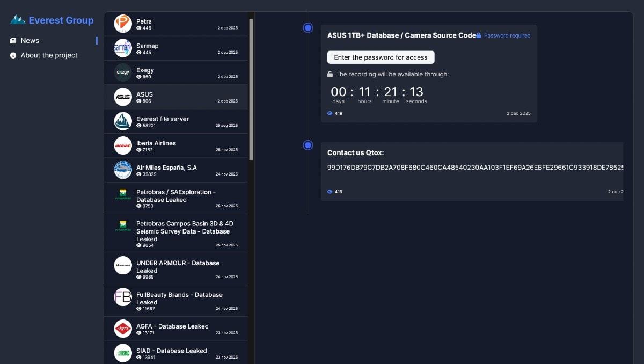
Task: Click the eye views icon in ASUS post
Action: (x=330, y=113)
